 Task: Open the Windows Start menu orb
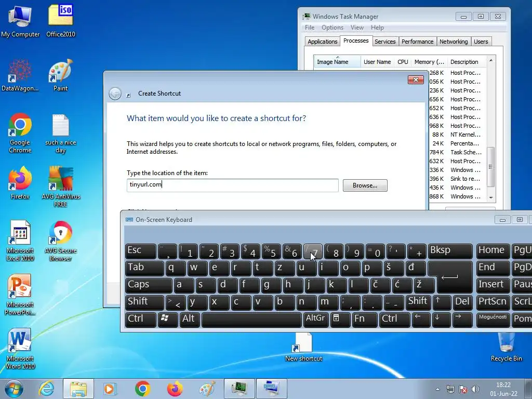click(x=14, y=389)
